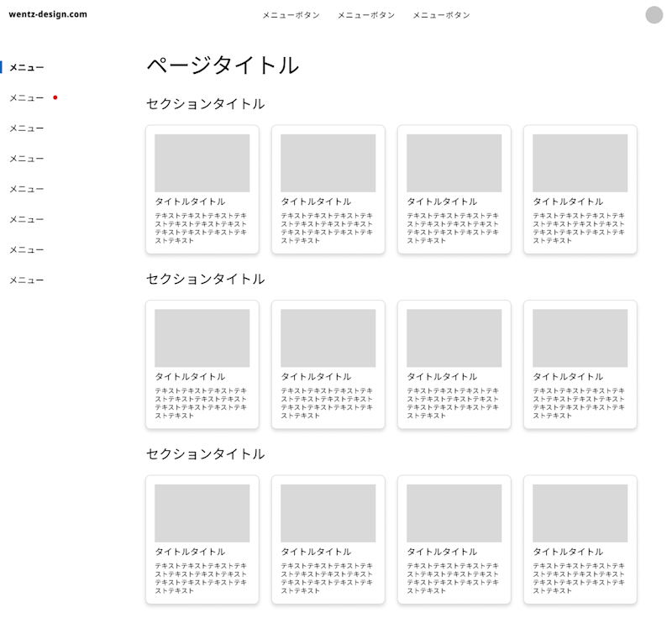Click the middle メニューボタン in top navigation
Screen dimensions: 672x639
366,14
